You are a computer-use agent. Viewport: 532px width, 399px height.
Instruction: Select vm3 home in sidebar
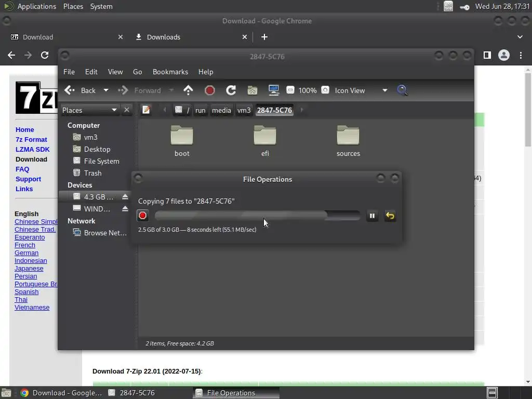(90, 137)
